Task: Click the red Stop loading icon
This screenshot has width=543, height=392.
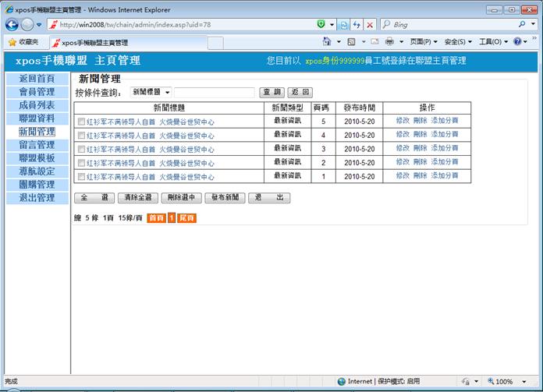Action: pyautogui.click(x=370, y=25)
